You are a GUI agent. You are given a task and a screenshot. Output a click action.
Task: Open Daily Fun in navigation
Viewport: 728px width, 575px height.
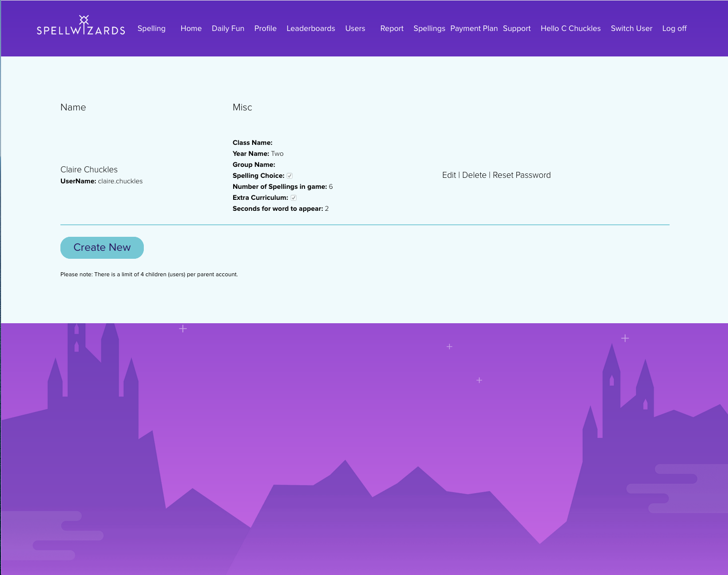pos(228,28)
